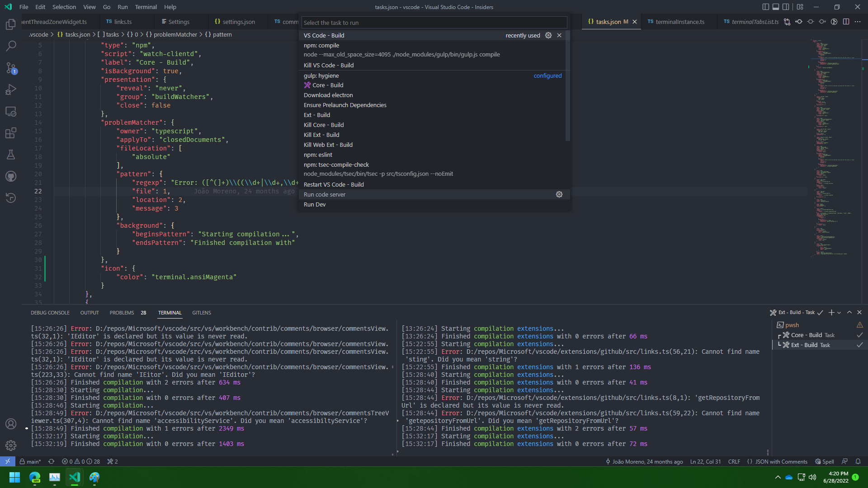Screen dimensions: 868x488
Task: Switch to the DEBUG CONSOLE panel tab
Action: 50,313
